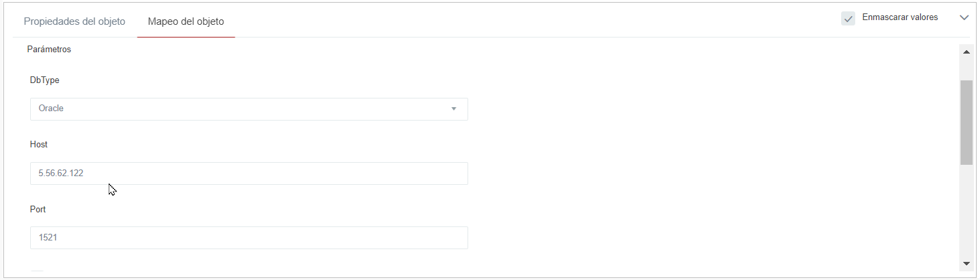Click the 5.56.62.122 IP address text

click(x=61, y=173)
